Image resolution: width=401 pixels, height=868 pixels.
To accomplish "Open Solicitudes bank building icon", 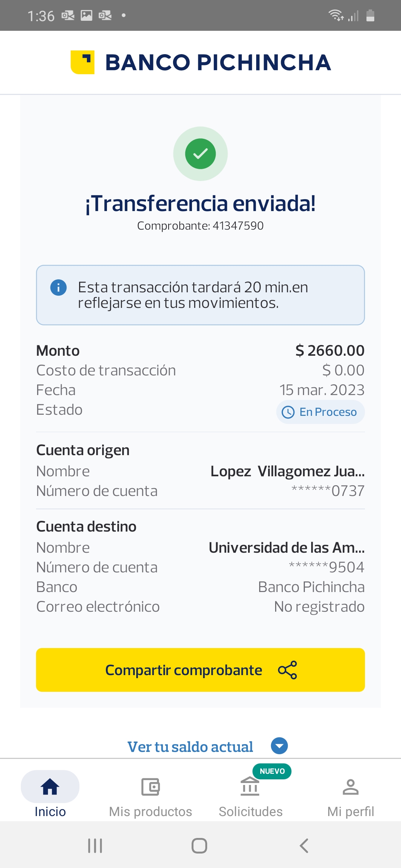I will click(250, 787).
